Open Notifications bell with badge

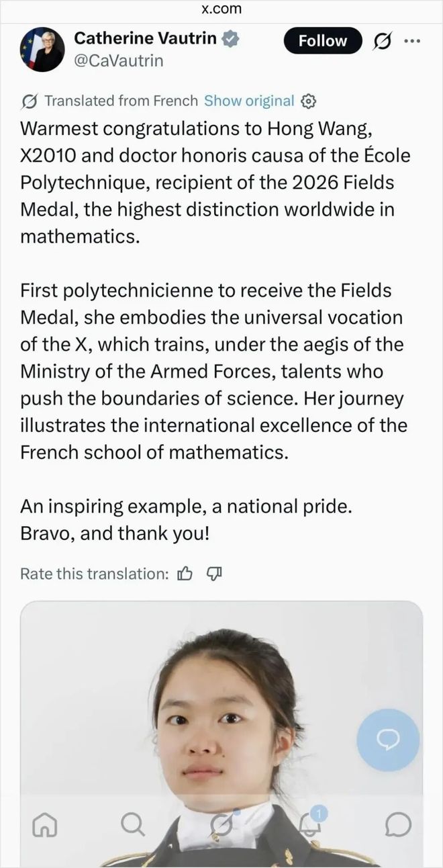click(311, 823)
